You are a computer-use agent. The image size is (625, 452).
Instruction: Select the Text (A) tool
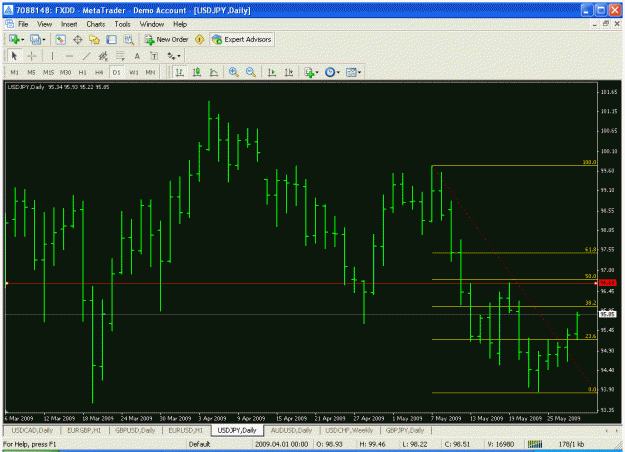point(137,56)
